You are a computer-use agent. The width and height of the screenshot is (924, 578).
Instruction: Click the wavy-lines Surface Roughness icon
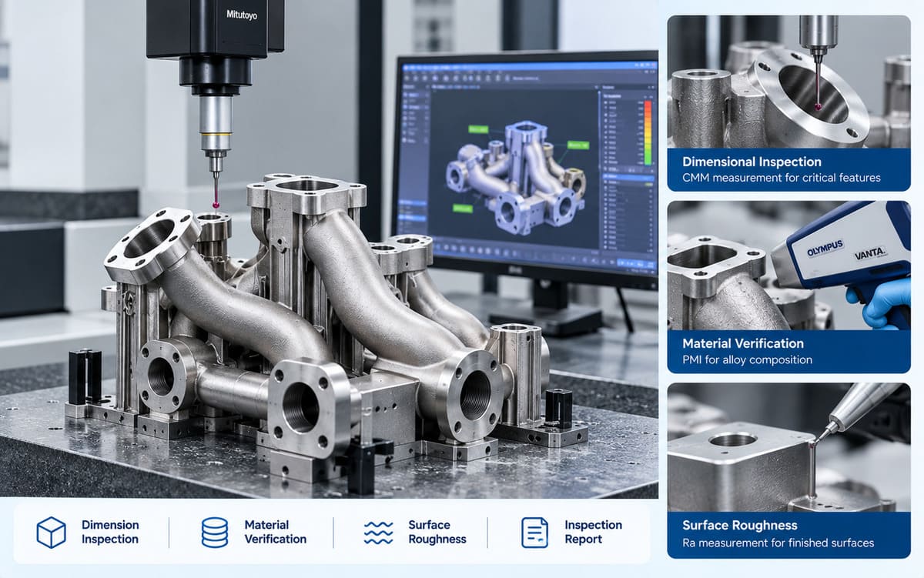click(x=378, y=532)
